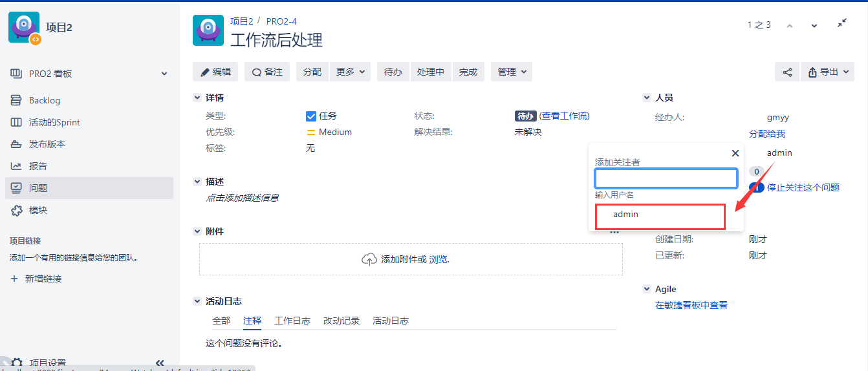This screenshot has width=868, height=371.
Task: Switch to 改动记录 tab
Action: tap(342, 321)
